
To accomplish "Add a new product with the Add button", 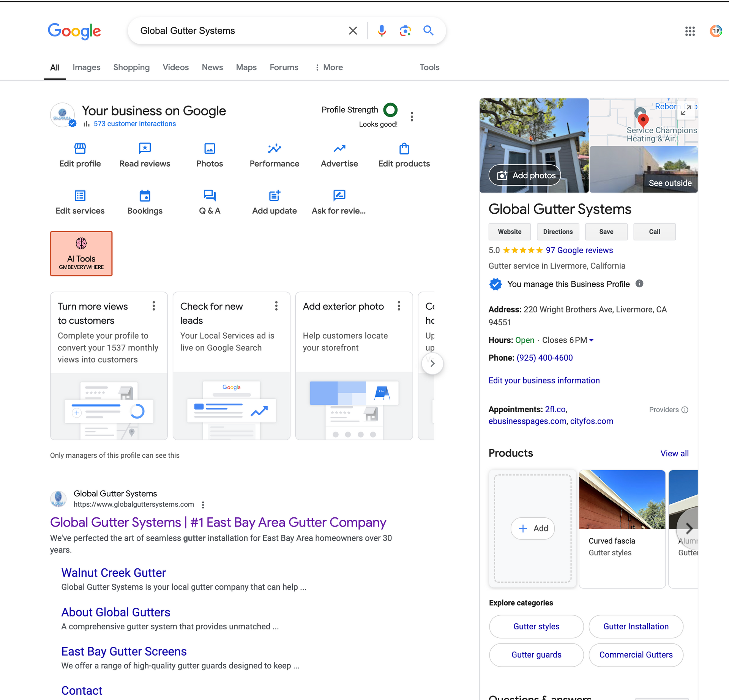I will point(533,528).
